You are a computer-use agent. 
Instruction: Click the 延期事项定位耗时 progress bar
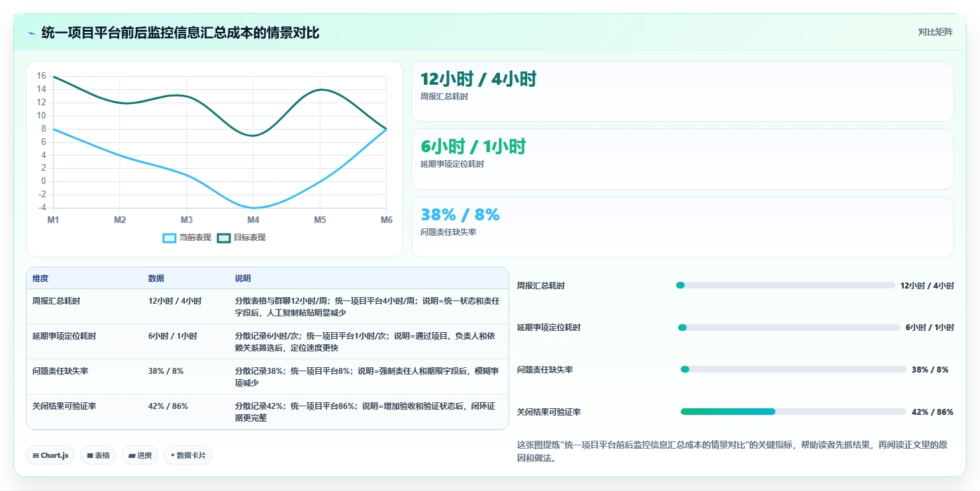pyautogui.click(x=789, y=328)
